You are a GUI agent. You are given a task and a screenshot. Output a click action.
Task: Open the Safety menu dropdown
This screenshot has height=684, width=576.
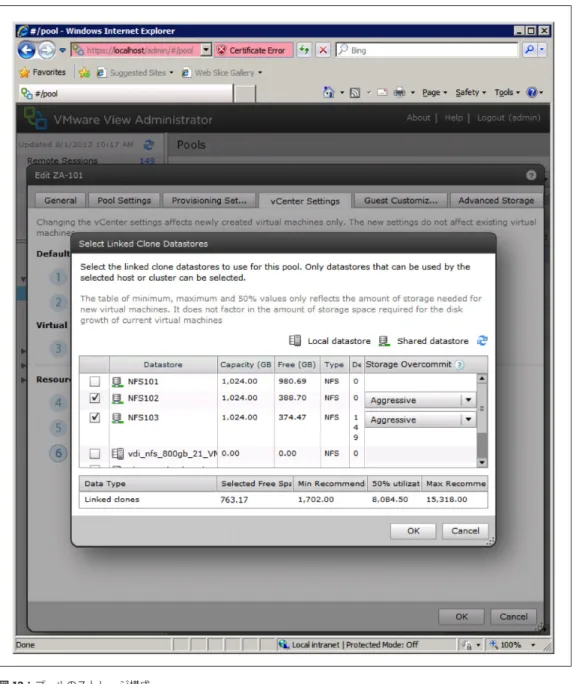[470, 92]
